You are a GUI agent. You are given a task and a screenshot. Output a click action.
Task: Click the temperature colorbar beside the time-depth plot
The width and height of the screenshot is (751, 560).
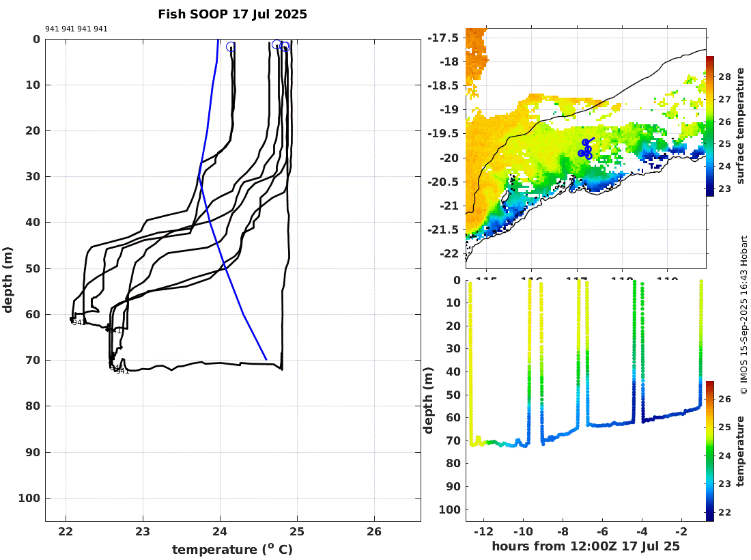tap(710, 451)
